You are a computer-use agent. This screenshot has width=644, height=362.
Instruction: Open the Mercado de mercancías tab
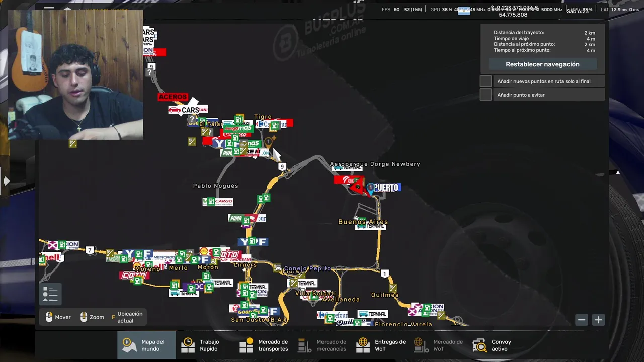coord(322,345)
